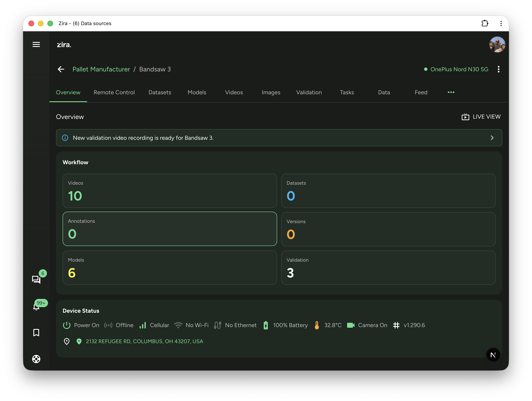Viewport: 532px width, 401px height.
Task: Click the battery charging icon
Action: 266,325
